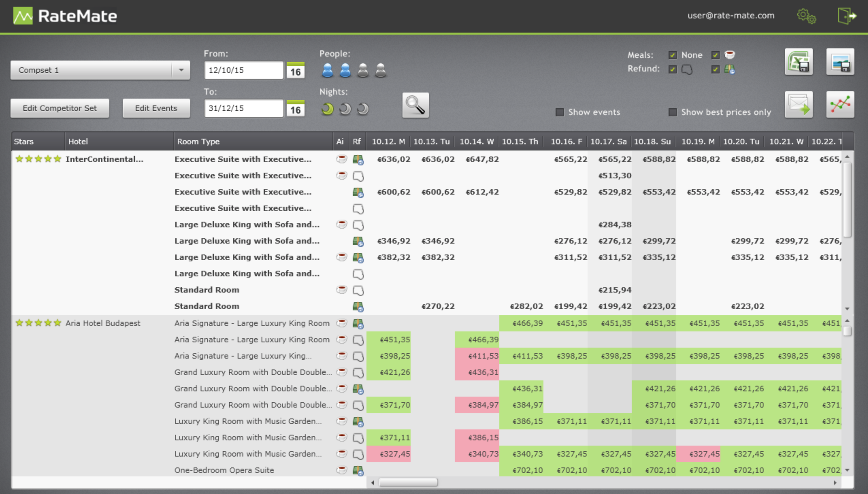This screenshot has height=494, width=868.
Task: Click the Edit Competitor Set button
Action: pyautogui.click(x=60, y=108)
